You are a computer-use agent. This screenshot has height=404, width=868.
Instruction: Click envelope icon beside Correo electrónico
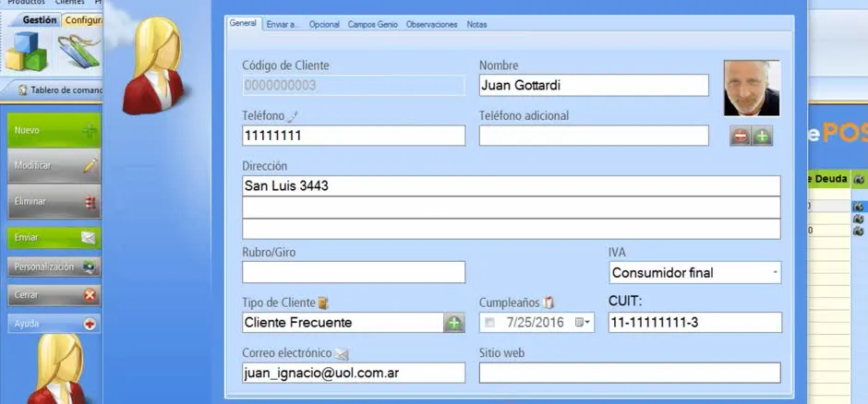(342, 353)
